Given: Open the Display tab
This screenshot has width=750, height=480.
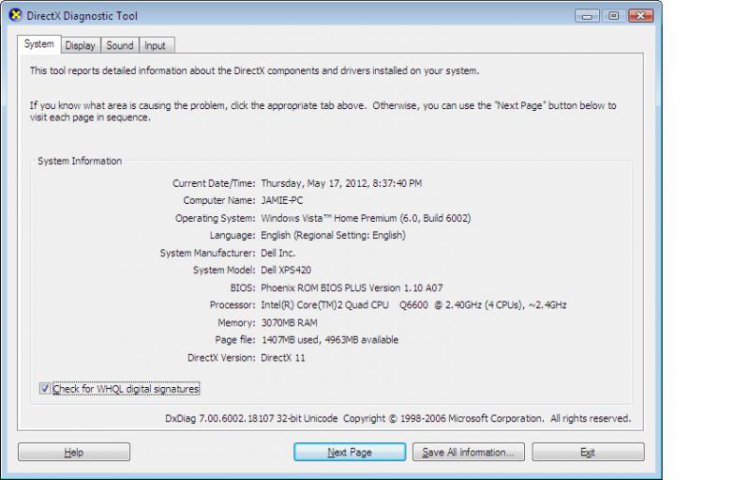Looking at the screenshot, I should (80, 45).
